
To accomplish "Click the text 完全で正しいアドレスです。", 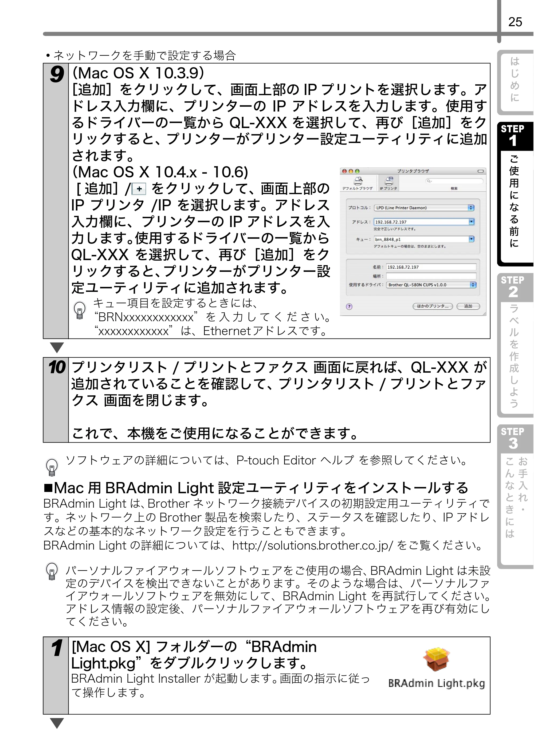I will pyautogui.click(x=395, y=229).
